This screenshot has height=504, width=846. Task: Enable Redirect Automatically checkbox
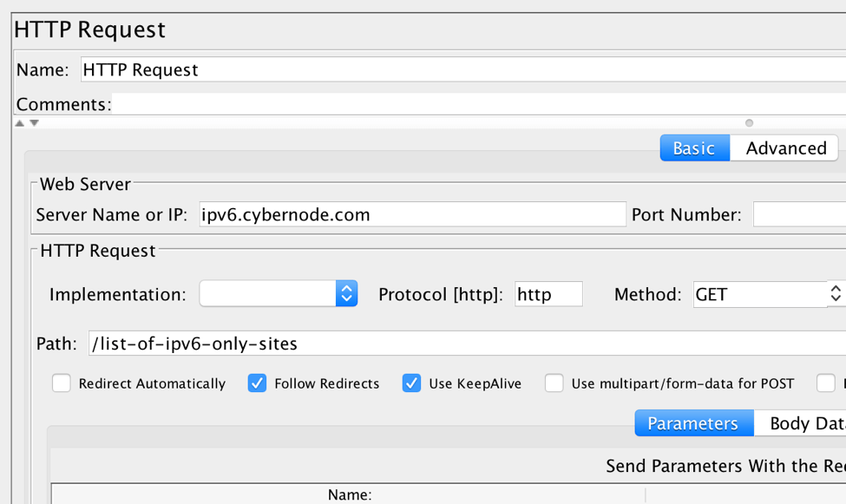62,383
